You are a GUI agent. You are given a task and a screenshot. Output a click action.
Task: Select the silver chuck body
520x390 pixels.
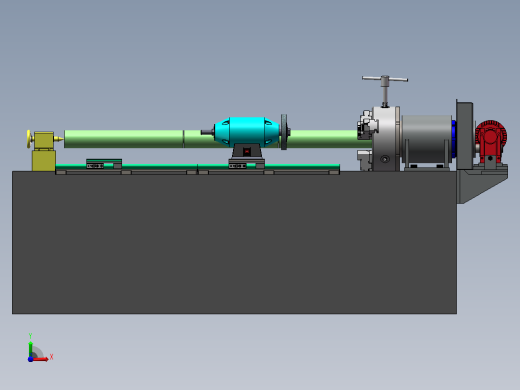pos(386,139)
